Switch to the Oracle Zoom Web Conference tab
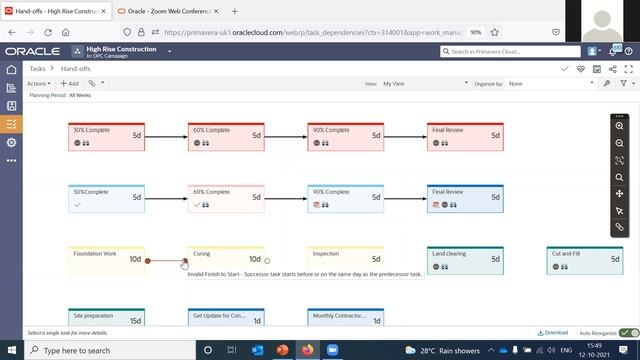Image resolution: width=640 pixels, height=360 pixels. (168, 11)
